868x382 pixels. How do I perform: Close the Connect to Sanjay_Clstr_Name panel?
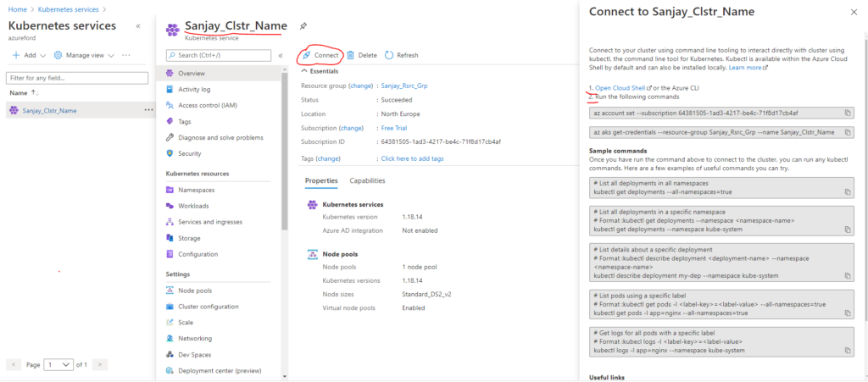pyautogui.click(x=854, y=12)
